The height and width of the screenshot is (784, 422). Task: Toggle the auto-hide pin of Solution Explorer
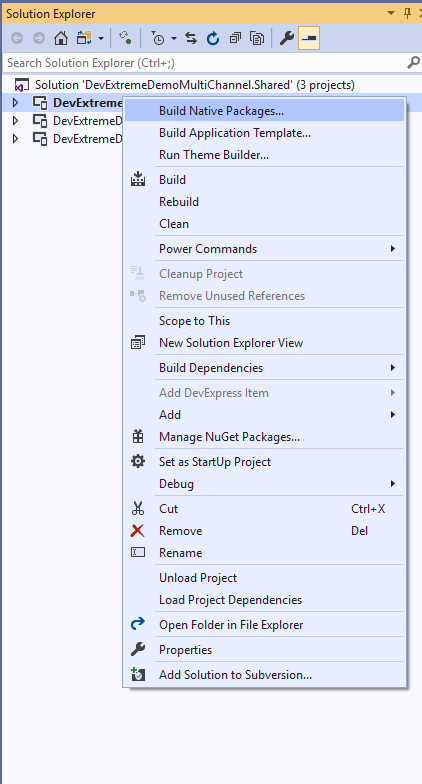coord(408,13)
